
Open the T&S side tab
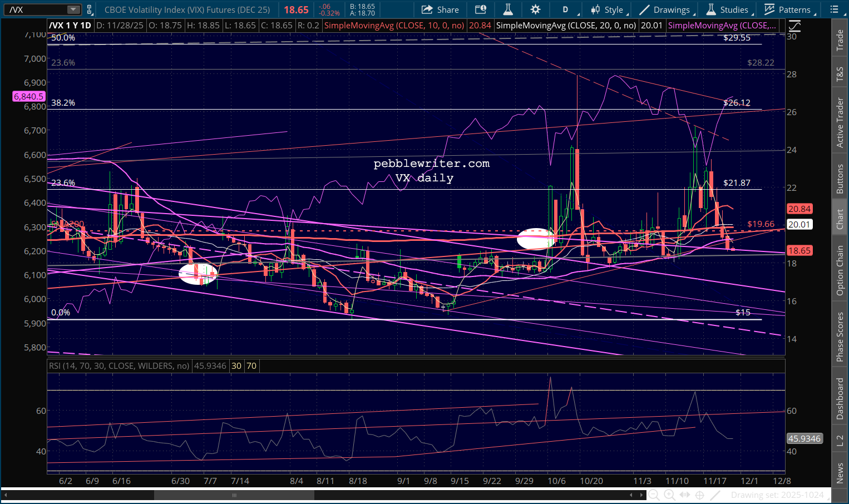pos(840,74)
